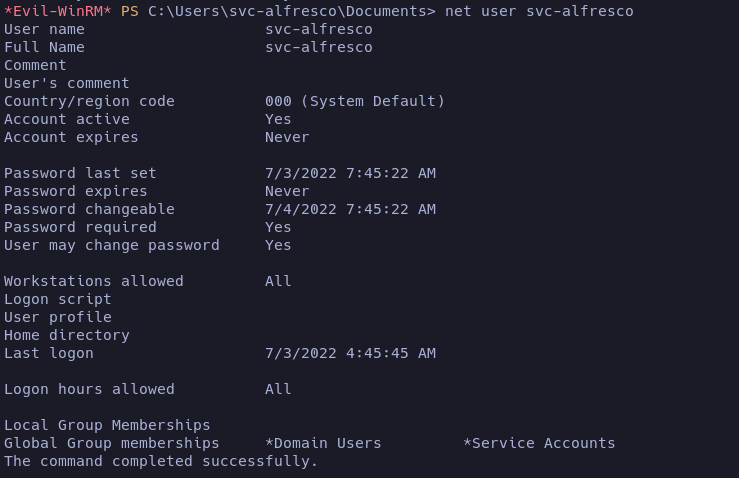Click the path C:\Users\svc-alfresco\Documents

click(x=291, y=11)
